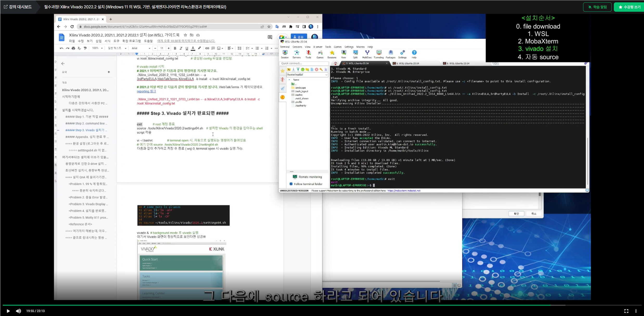Open the Terminal menu in MobaXterm

pyautogui.click(x=285, y=47)
